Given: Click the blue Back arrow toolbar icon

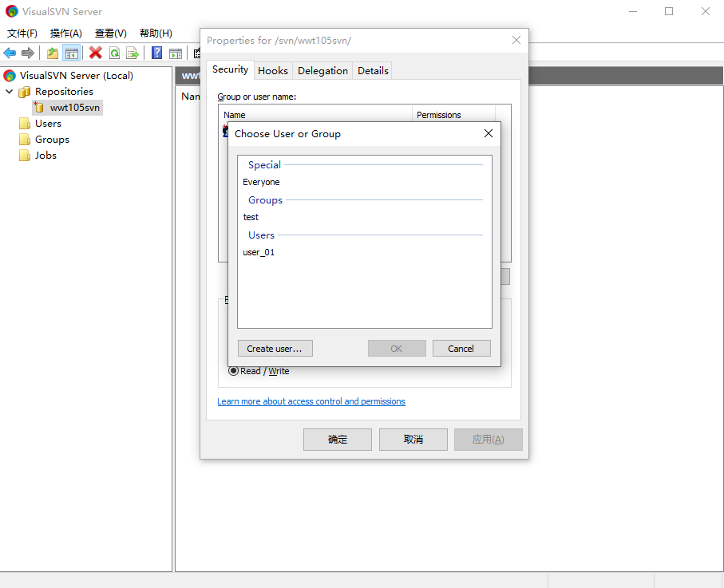Looking at the screenshot, I should pyautogui.click(x=10, y=53).
